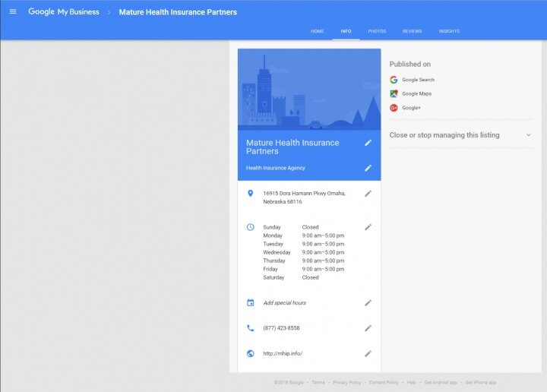Open the Content Policy footer link
The image size is (547, 392).
[x=384, y=383]
